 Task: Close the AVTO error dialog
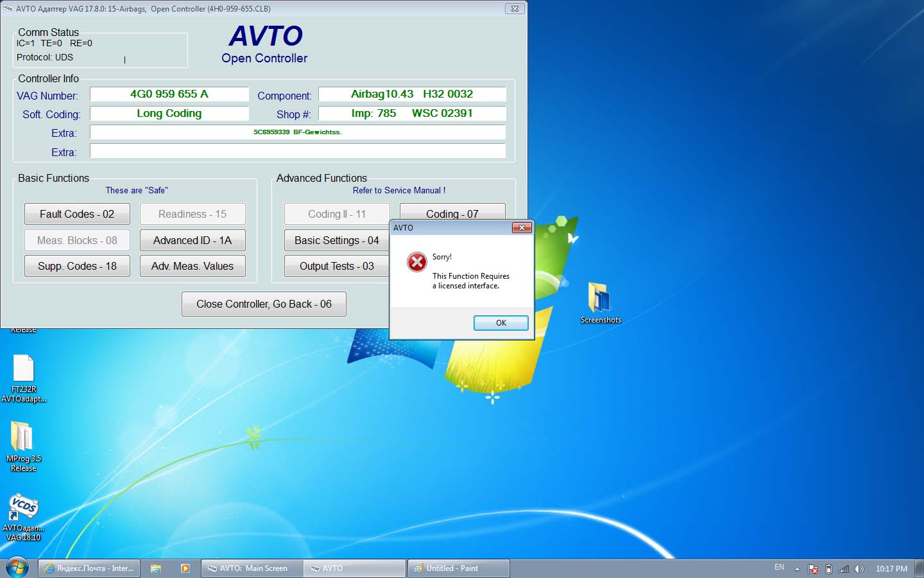point(501,323)
